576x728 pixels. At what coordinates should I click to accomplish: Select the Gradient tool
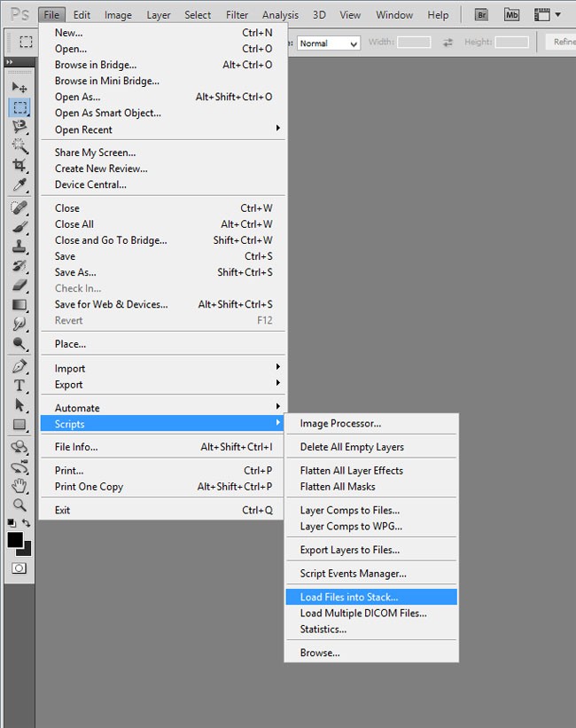click(x=19, y=304)
